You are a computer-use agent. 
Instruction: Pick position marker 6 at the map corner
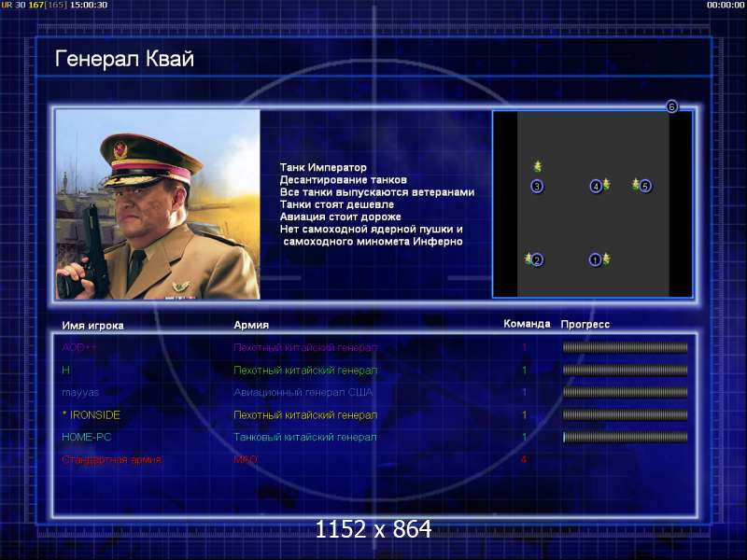click(x=671, y=106)
